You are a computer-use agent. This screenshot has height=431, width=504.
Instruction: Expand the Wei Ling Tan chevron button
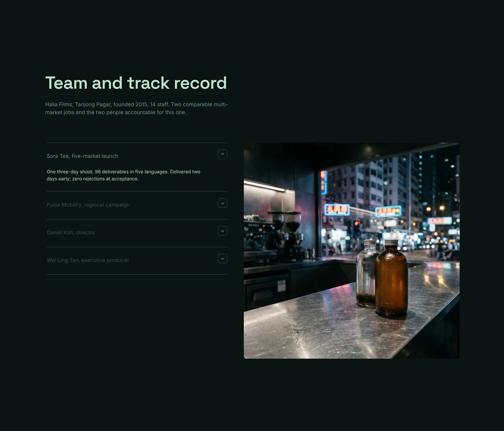click(222, 259)
